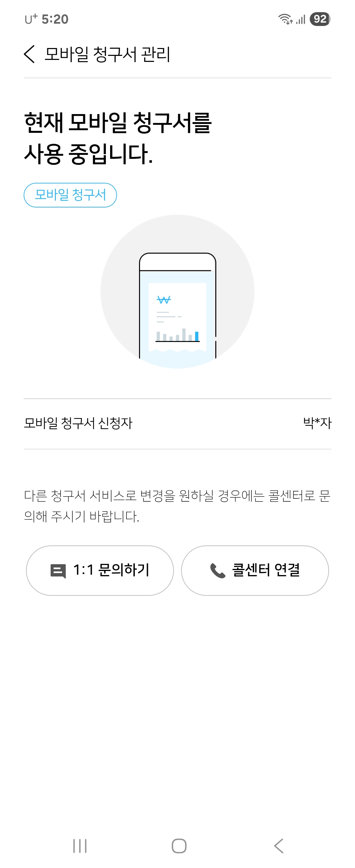Screen dimensions: 355x868
Task: Tap the 현재 모바일 청구서를 사용 중입니다 heading
Action: tap(118, 138)
